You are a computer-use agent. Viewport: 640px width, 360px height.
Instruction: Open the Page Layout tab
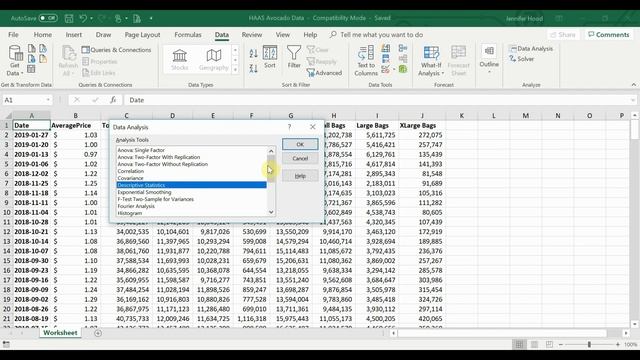pos(142,35)
